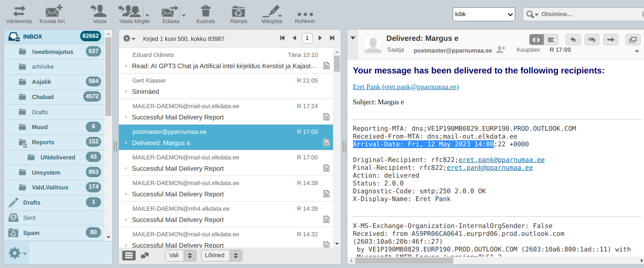This screenshot has height=268, width=644.
Task: Delete the message with the Kustuta icon
Action: click(206, 14)
